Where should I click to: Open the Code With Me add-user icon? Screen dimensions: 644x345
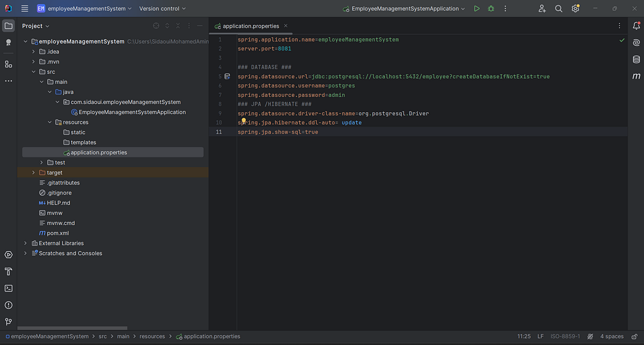(542, 9)
